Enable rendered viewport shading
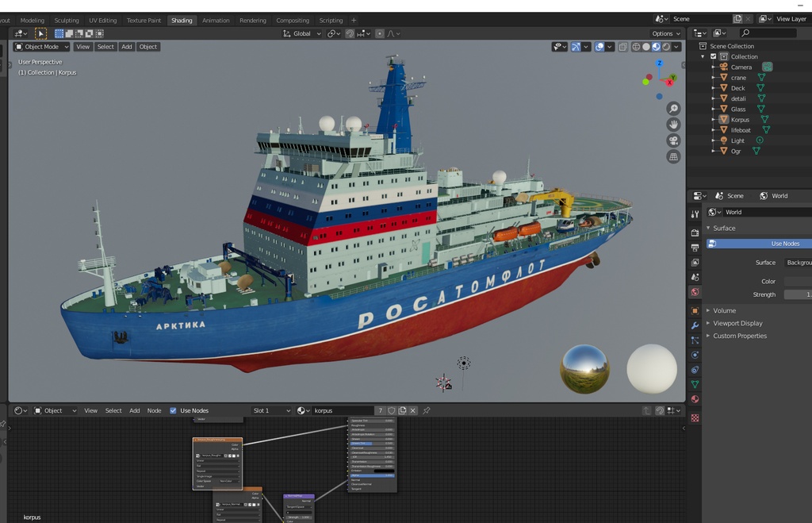Image resolution: width=812 pixels, height=523 pixels. pos(666,47)
